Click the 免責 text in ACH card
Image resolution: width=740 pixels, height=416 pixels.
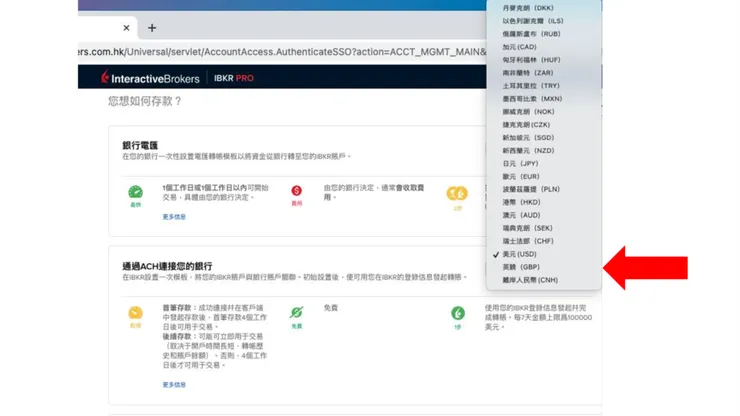(x=331, y=308)
